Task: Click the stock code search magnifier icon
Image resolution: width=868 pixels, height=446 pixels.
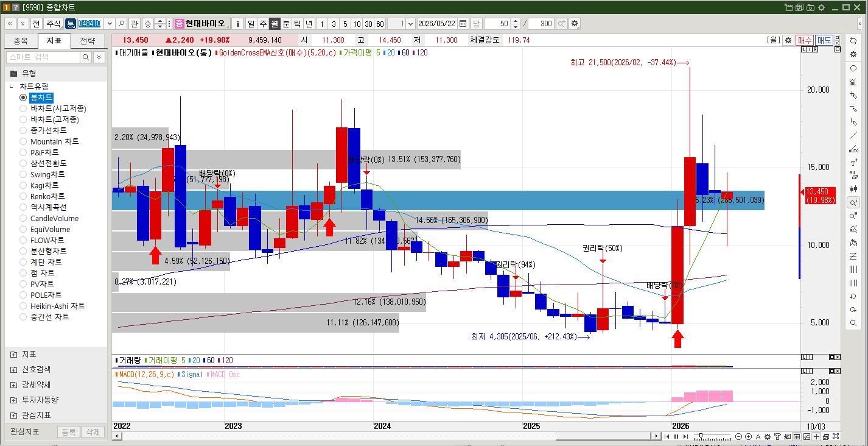Action: click(122, 24)
